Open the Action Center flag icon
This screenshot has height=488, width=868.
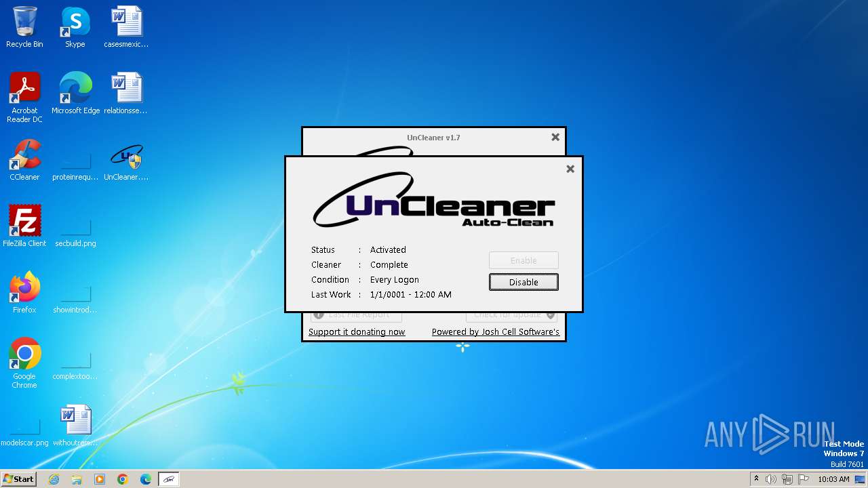point(804,479)
